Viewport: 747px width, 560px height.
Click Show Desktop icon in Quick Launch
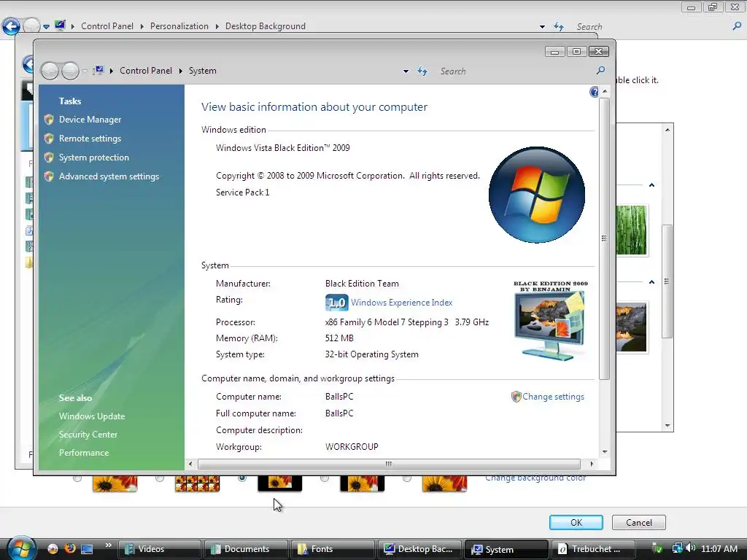point(87,549)
